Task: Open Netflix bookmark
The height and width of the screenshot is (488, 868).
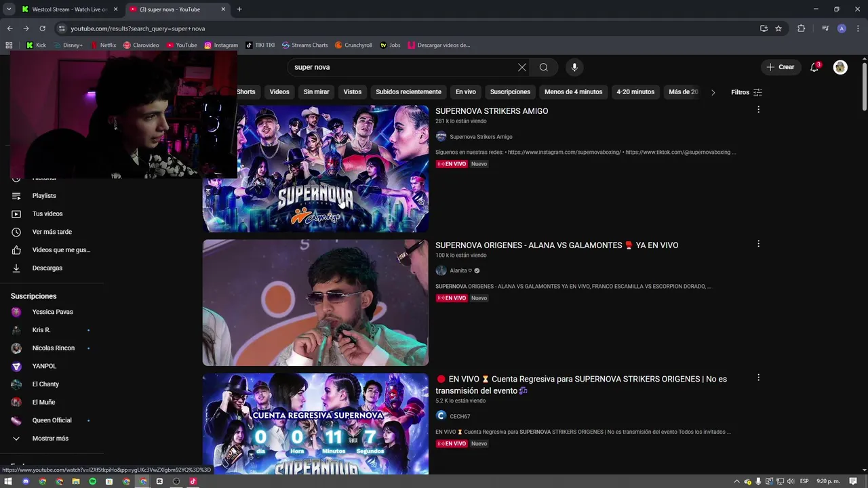Action: (104, 45)
